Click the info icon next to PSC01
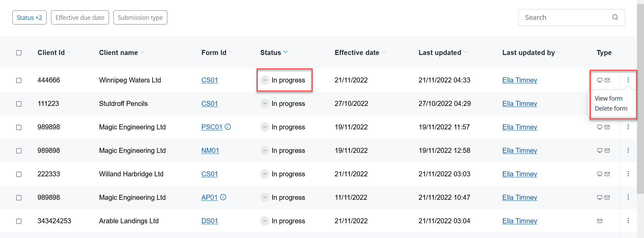644x238 pixels. pos(228,127)
